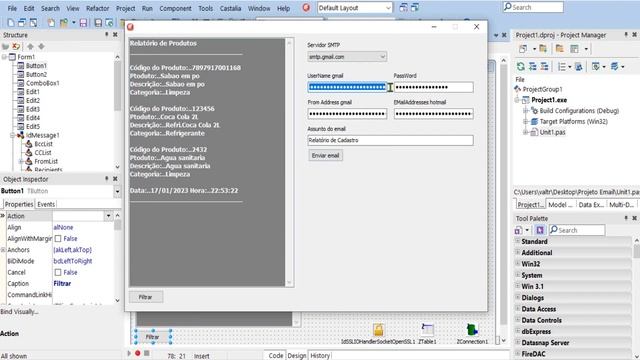Viewport: 640px width, 360px height.
Task: Click the IDE search box at top right
Action: tap(533, 7)
